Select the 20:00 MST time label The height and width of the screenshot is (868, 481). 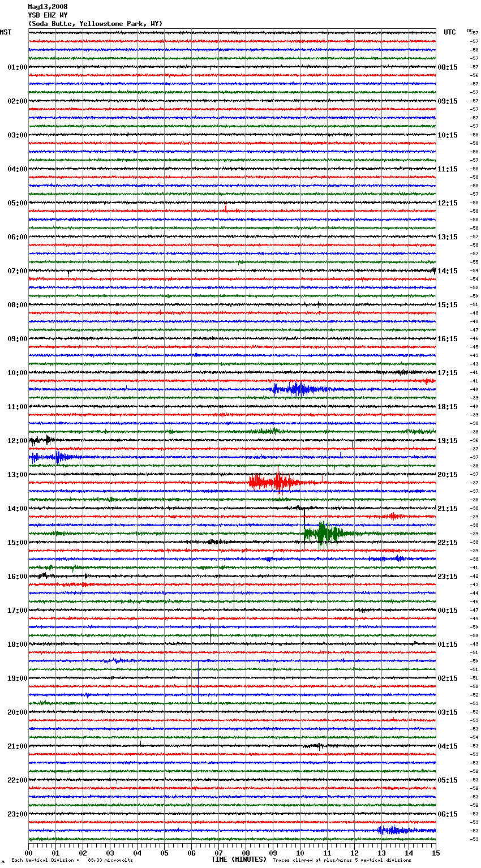(x=17, y=712)
